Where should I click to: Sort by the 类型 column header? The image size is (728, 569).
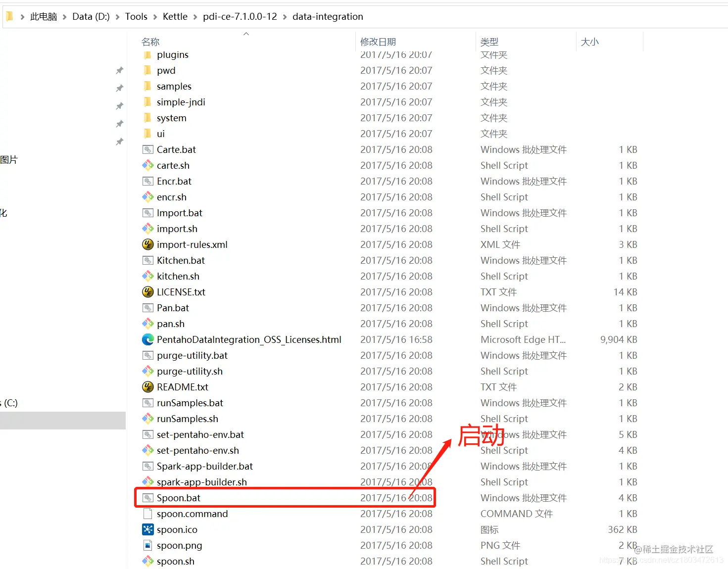point(489,42)
